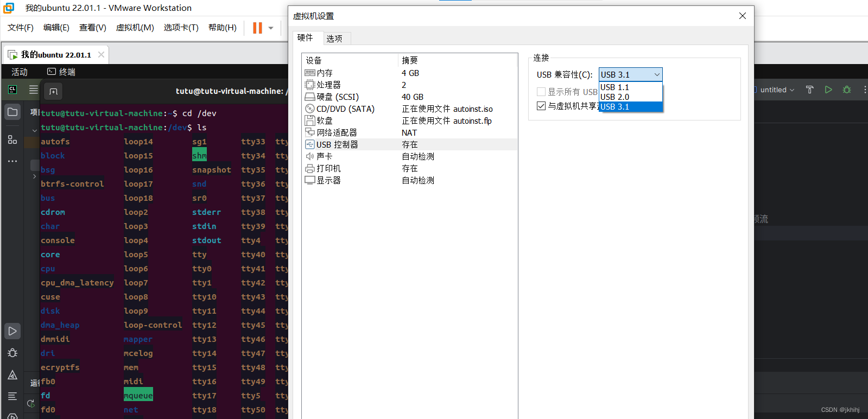The image size is (868, 419).
Task: Select the 内存 device row
Action: 410,73
